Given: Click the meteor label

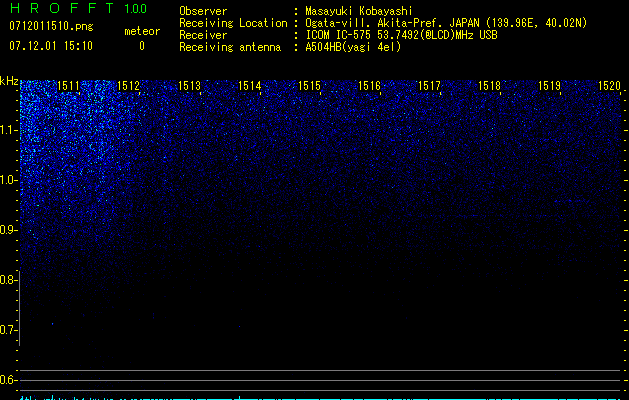Looking at the screenshot, I should click(142, 31).
